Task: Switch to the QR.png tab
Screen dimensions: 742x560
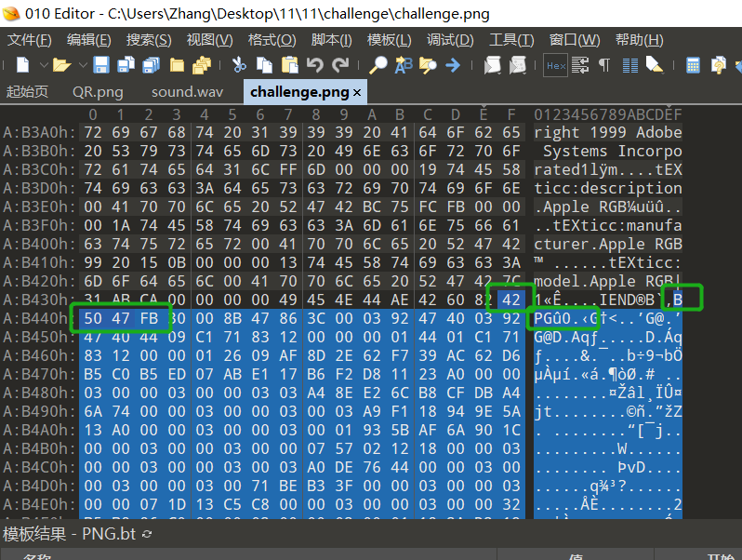Action: tap(98, 91)
